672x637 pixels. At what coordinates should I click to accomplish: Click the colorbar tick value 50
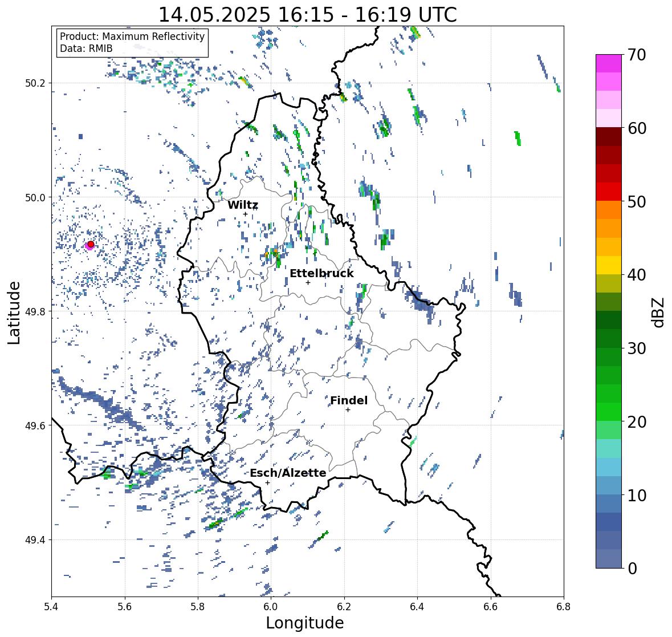(x=637, y=201)
